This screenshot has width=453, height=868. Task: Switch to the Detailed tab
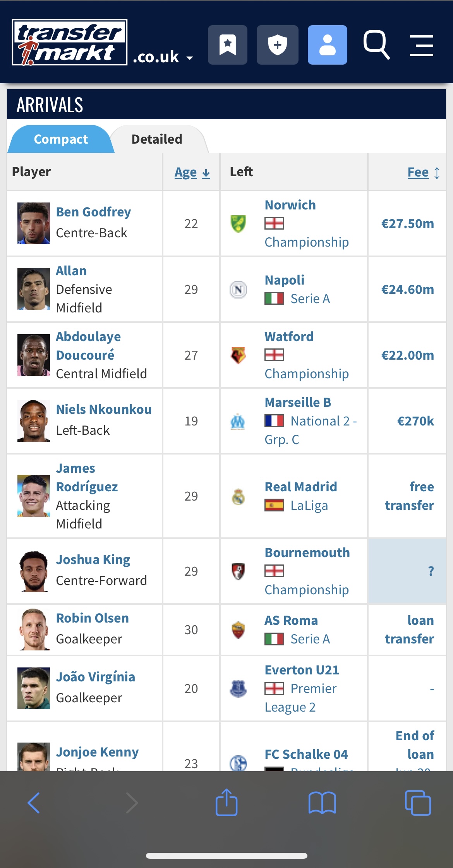click(x=157, y=139)
